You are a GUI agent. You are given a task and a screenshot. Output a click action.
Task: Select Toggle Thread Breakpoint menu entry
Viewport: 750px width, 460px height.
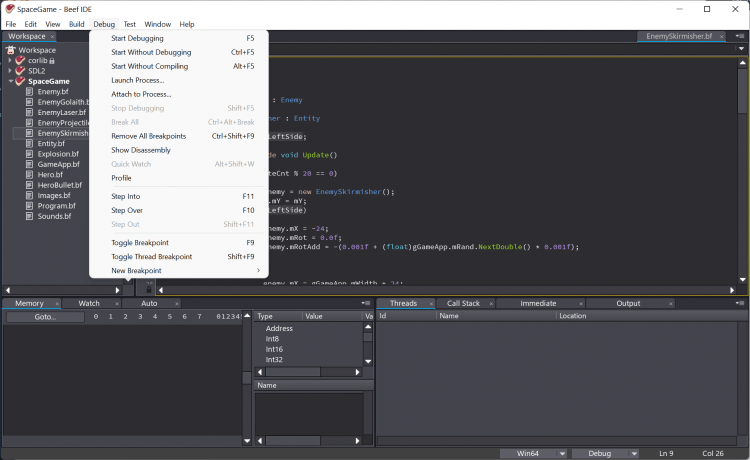pyautogui.click(x=151, y=256)
